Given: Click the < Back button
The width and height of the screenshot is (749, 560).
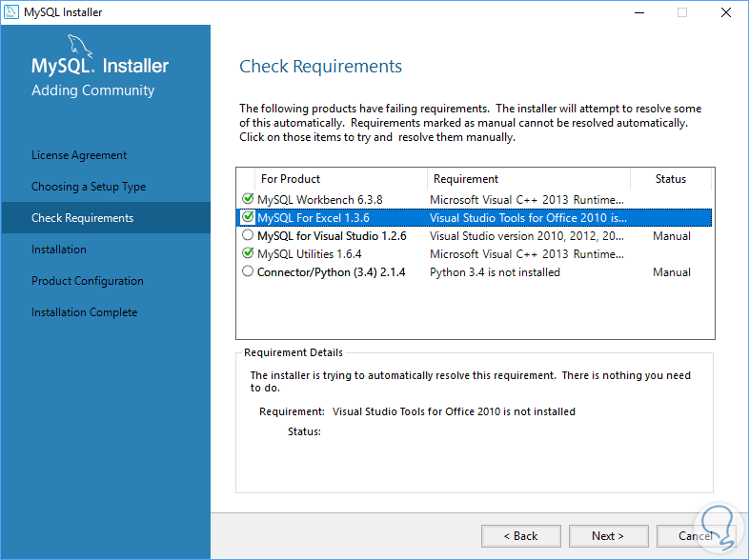Looking at the screenshot, I should 520,536.
